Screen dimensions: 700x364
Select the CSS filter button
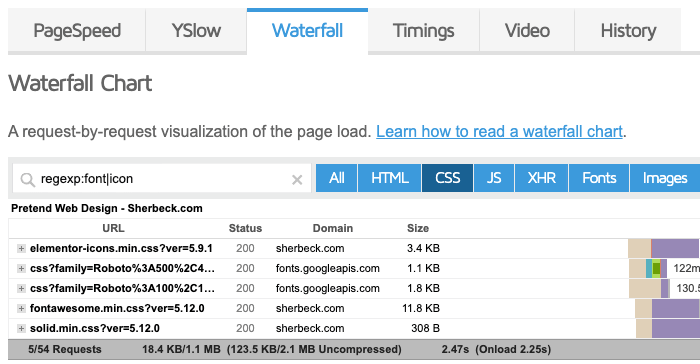447,178
